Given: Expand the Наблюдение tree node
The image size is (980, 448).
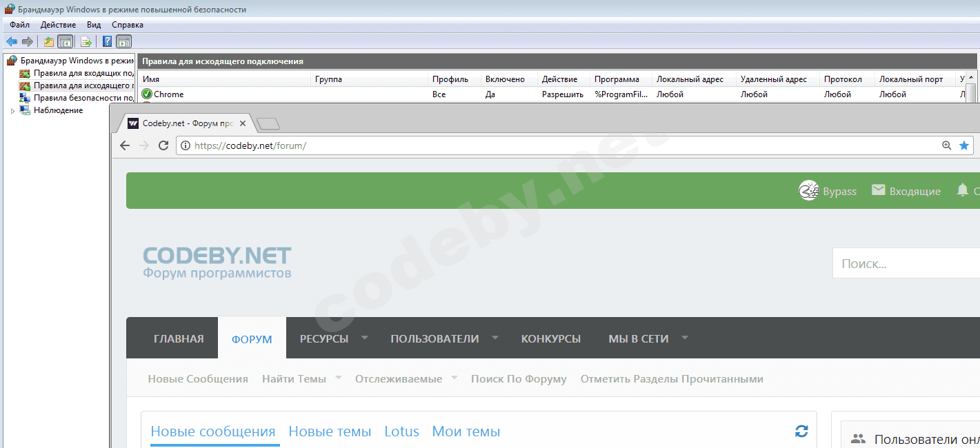Looking at the screenshot, I should pyautogui.click(x=12, y=111).
